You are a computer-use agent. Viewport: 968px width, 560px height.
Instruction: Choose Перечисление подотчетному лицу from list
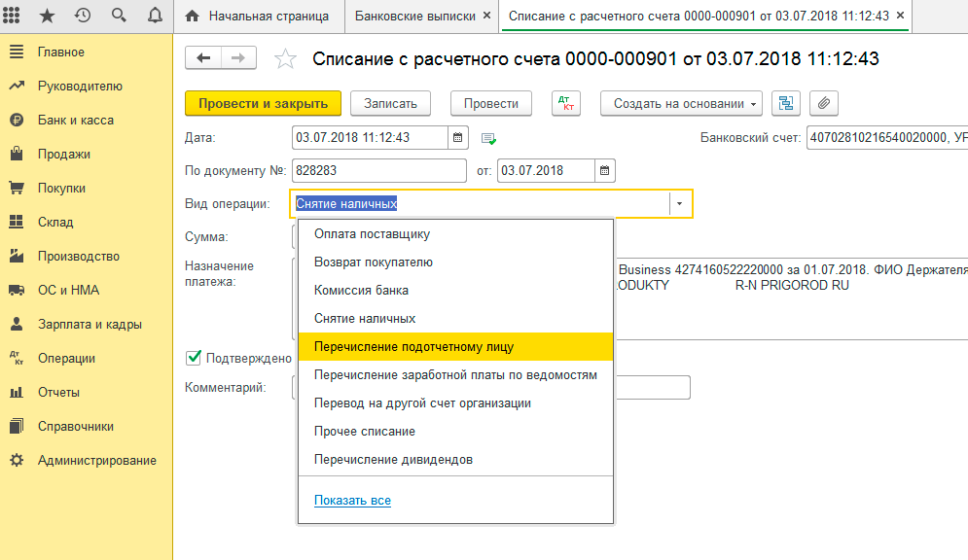[x=413, y=347]
